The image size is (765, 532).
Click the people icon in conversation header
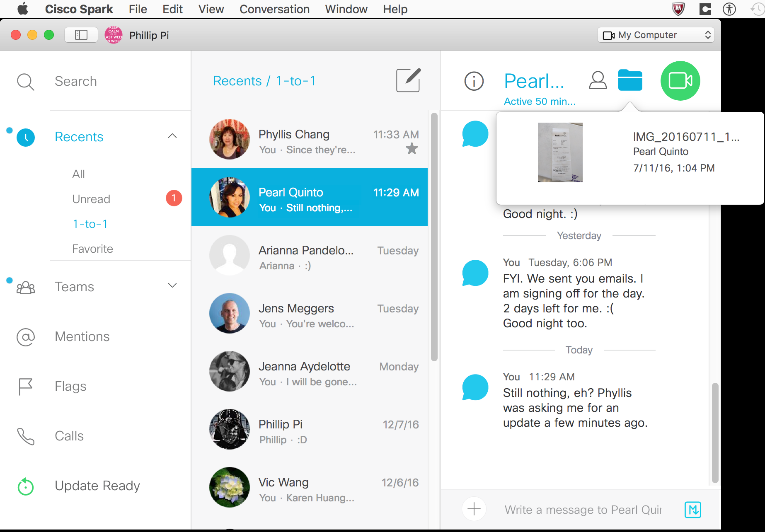click(598, 80)
